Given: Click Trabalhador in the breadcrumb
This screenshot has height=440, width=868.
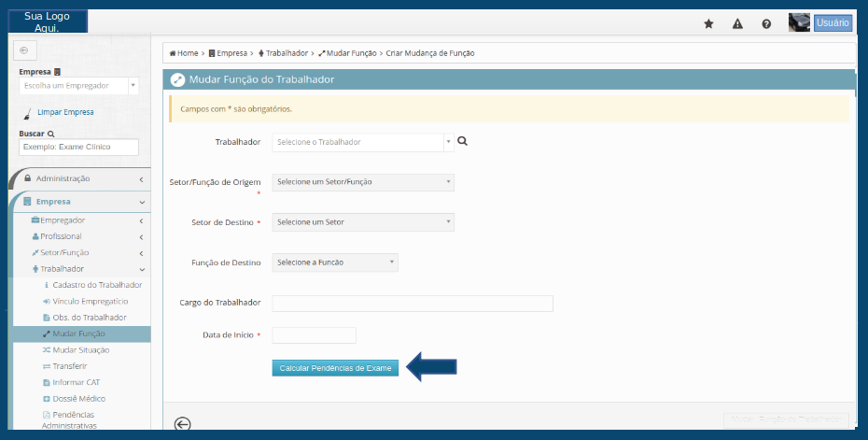Looking at the screenshot, I should [287, 53].
